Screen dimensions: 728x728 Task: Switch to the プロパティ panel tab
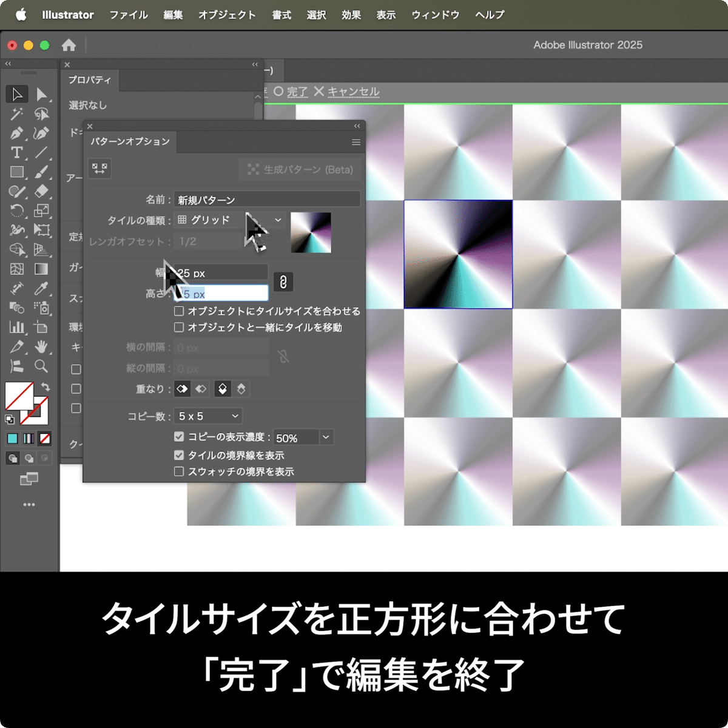click(x=89, y=79)
